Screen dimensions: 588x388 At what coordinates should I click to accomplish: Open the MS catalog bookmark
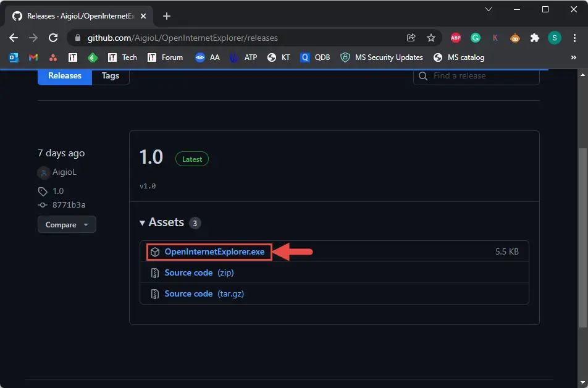(x=459, y=57)
